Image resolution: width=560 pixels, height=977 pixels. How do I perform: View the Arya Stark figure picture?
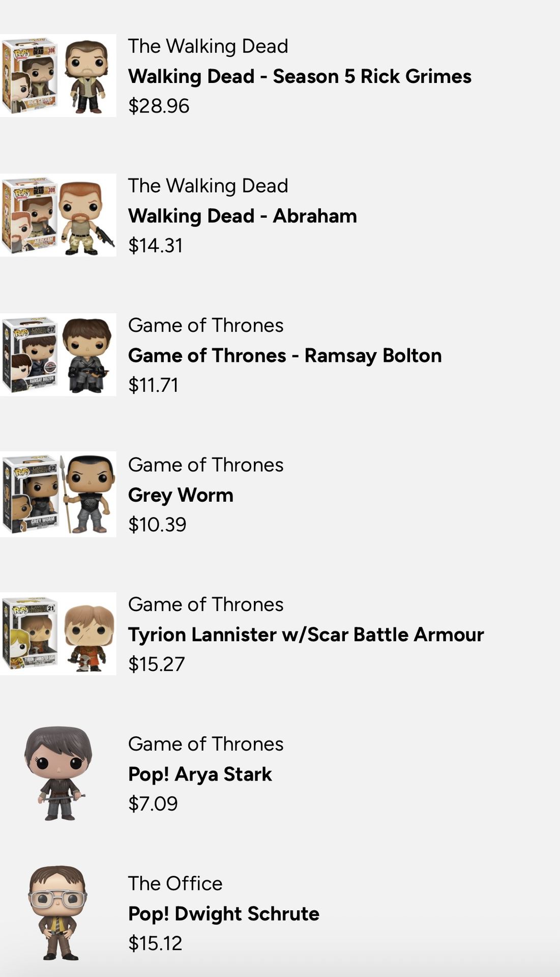58,773
